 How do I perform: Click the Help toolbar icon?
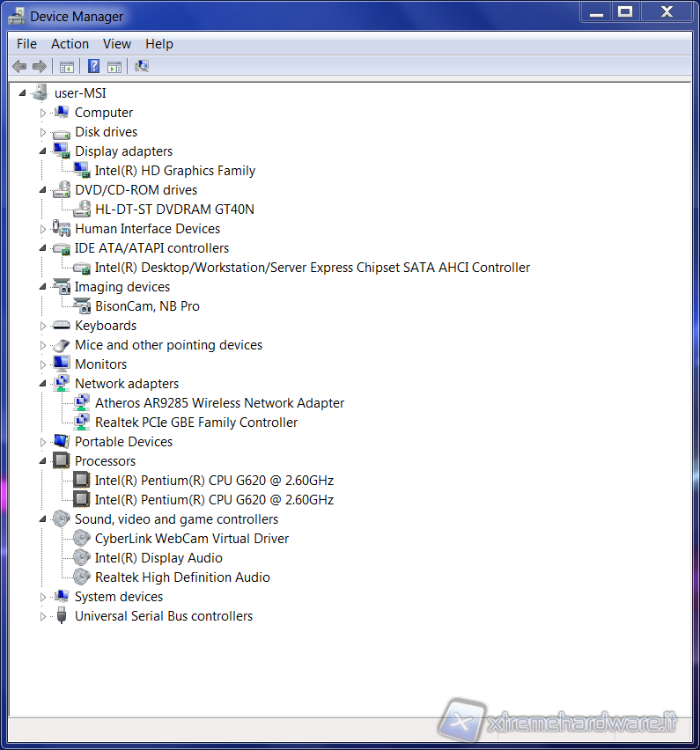[x=93, y=66]
